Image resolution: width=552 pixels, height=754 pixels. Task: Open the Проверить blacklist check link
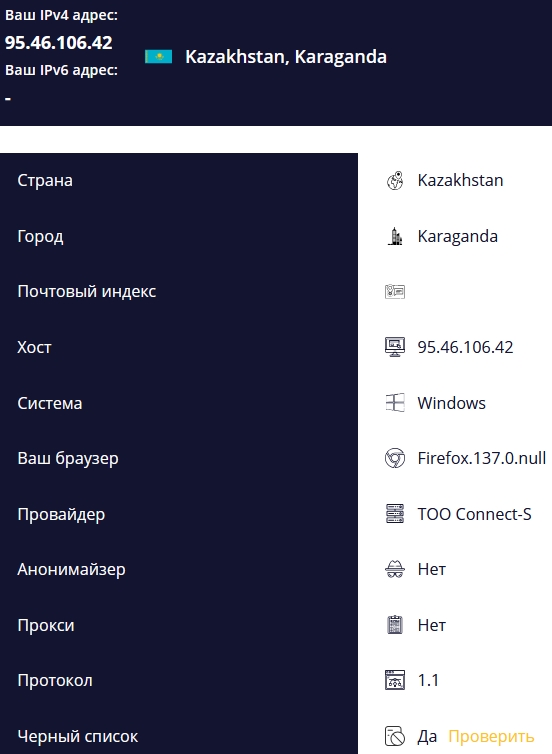[491, 736]
